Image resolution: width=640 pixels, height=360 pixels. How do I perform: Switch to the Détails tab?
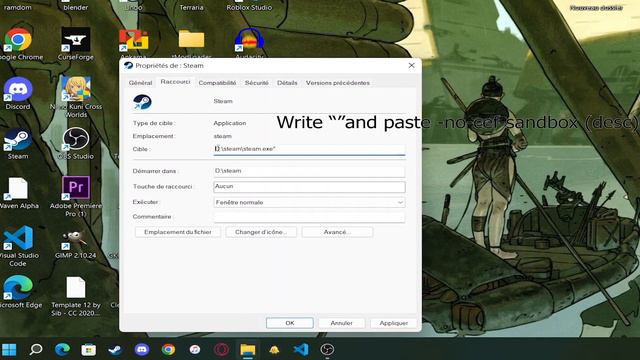287,83
